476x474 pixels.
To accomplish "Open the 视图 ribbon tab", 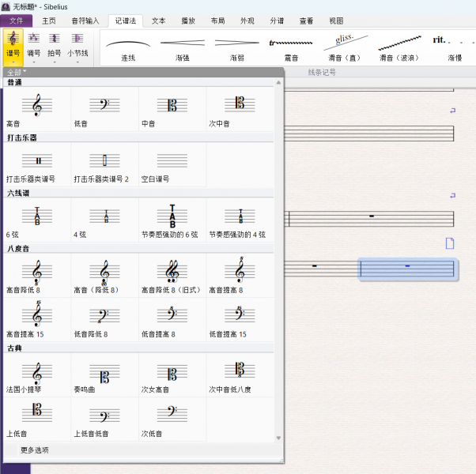I will coord(336,21).
